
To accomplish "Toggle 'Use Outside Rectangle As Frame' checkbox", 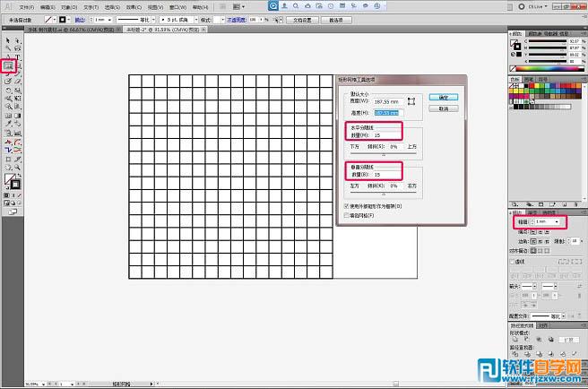I will [x=348, y=205].
